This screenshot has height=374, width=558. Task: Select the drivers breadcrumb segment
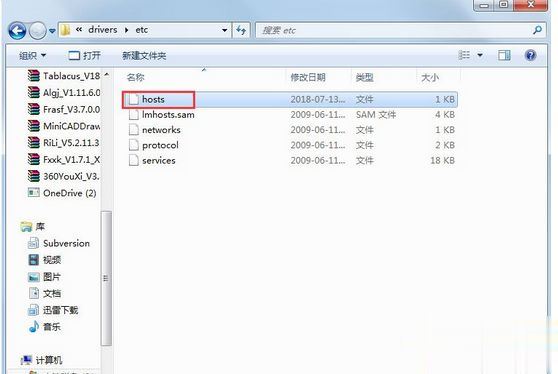(102, 30)
